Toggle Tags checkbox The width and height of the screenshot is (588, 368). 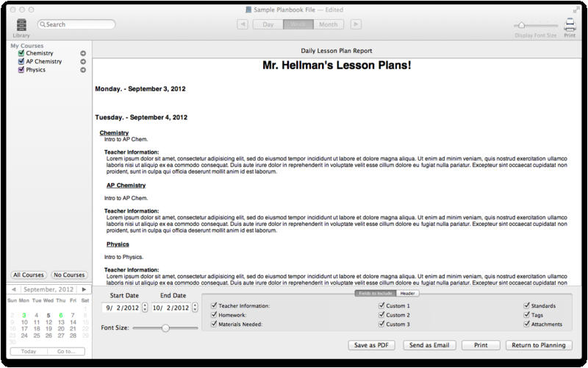coord(526,315)
